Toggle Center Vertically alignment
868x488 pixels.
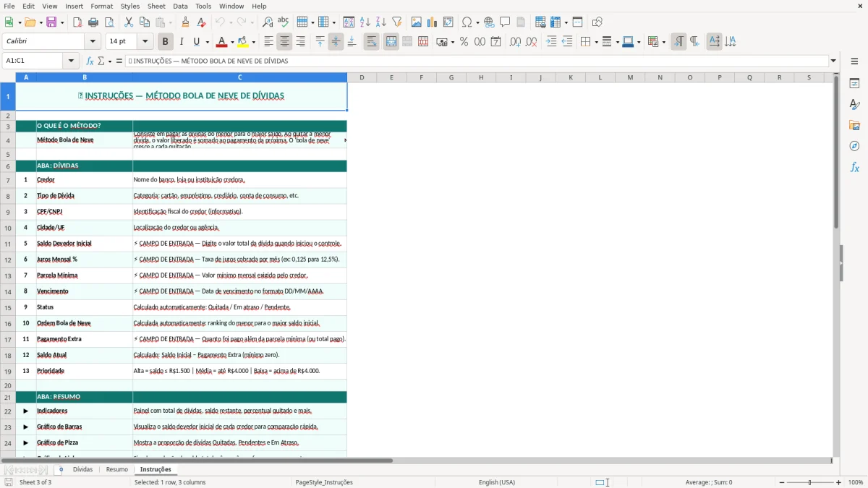click(336, 42)
